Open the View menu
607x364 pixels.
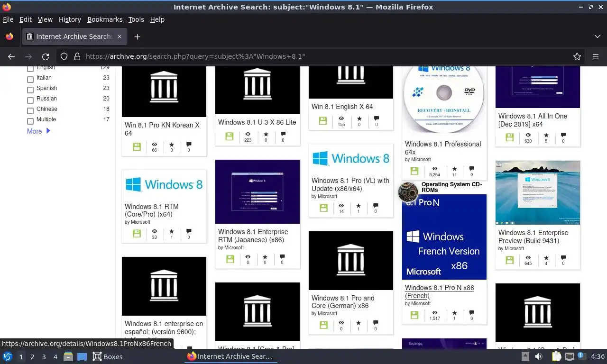[45, 19]
